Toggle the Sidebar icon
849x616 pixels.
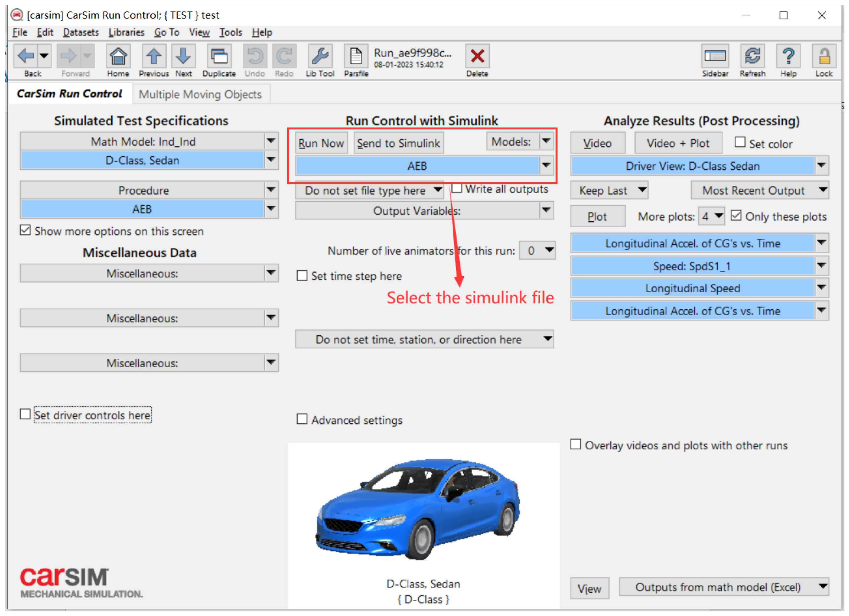[x=715, y=57]
